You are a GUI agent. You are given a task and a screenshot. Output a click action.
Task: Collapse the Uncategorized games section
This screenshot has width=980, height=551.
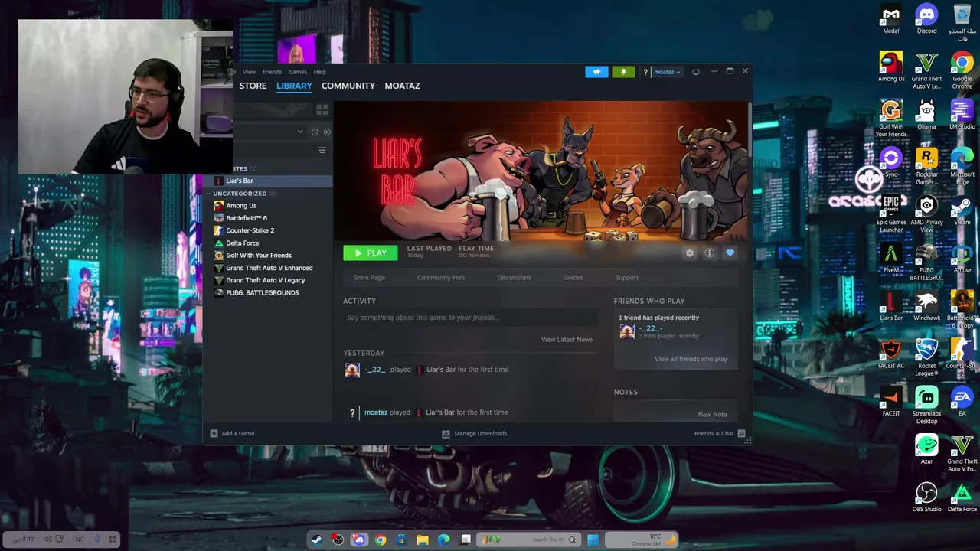tap(240, 194)
